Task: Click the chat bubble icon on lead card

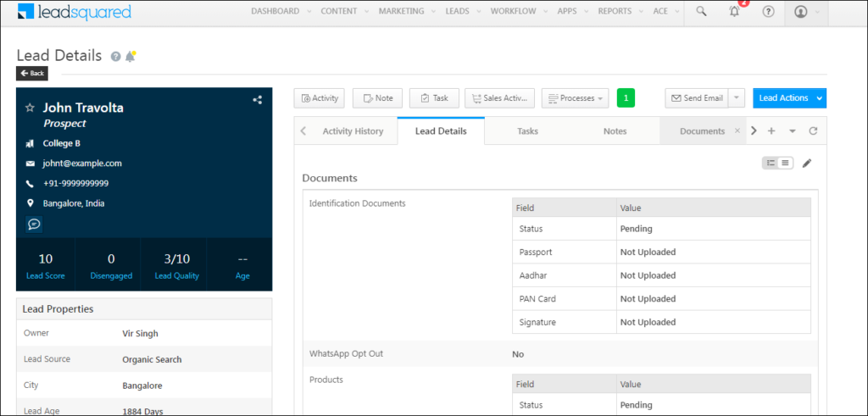Action: click(34, 224)
